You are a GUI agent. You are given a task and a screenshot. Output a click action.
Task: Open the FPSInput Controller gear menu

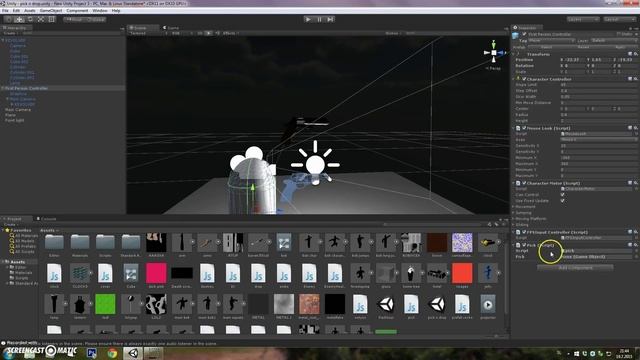click(x=636, y=232)
